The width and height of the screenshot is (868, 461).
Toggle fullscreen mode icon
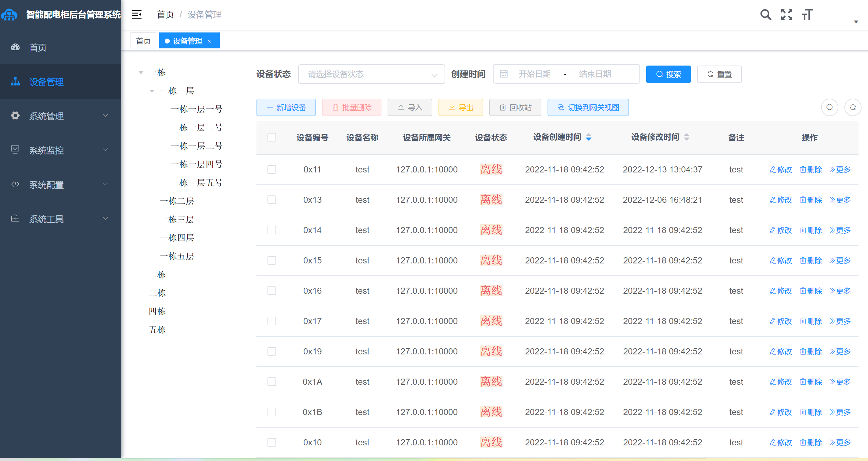pos(787,14)
